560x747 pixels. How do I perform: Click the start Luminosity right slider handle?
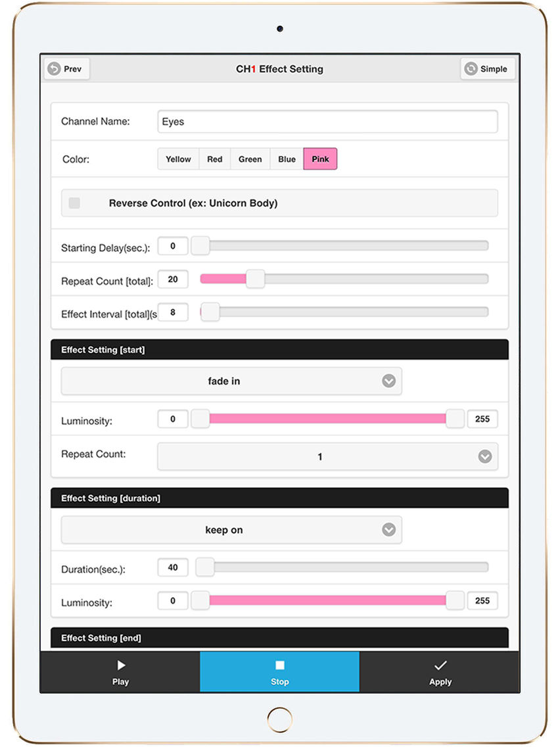[455, 419]
